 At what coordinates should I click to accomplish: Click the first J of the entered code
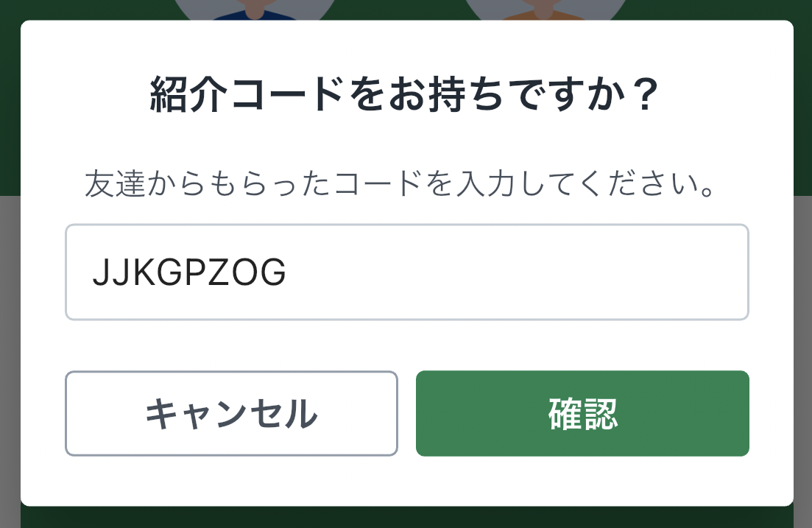coord(99,272)
